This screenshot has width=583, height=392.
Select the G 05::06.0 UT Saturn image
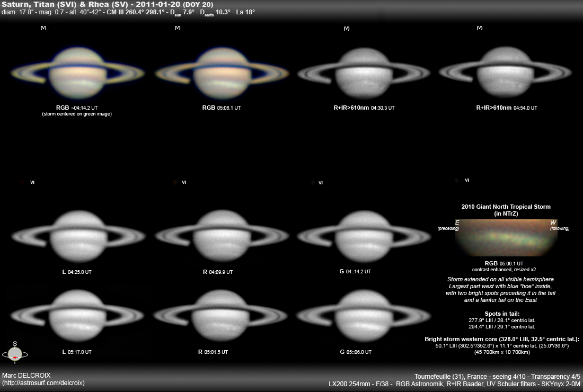pyautogui.click(x=363, y=316)
